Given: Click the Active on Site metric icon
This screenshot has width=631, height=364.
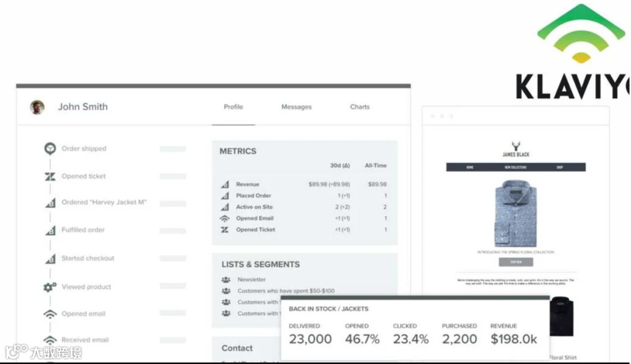Looking at the screenshot, I should [x=225, y=207].
